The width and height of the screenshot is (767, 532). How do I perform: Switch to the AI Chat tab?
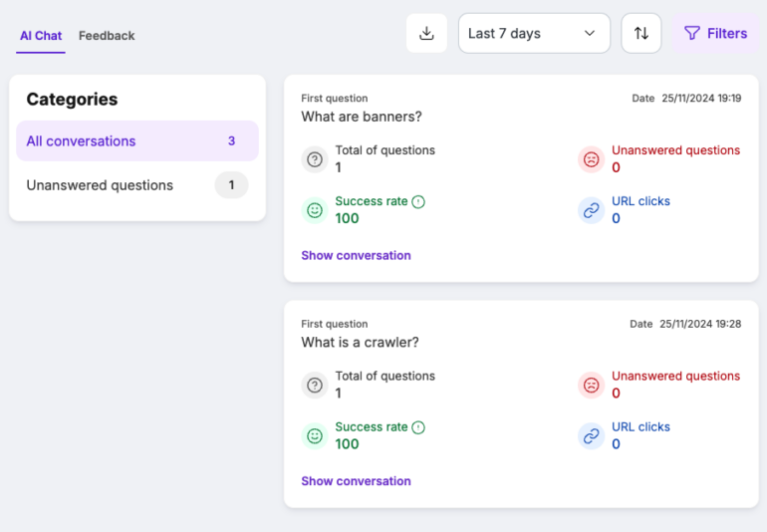pos(41,36)
